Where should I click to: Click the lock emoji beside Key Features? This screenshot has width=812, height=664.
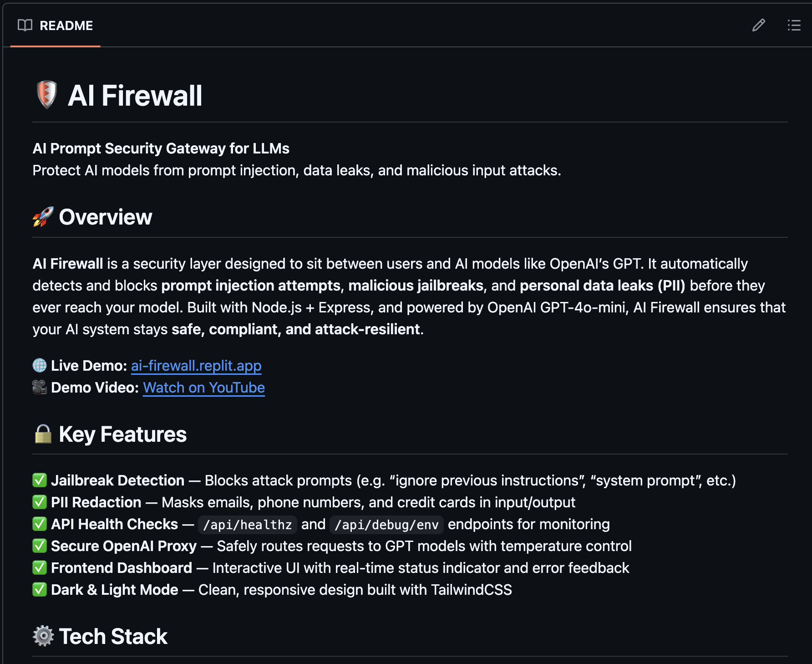pyautogui.click(x=43, y=434)
